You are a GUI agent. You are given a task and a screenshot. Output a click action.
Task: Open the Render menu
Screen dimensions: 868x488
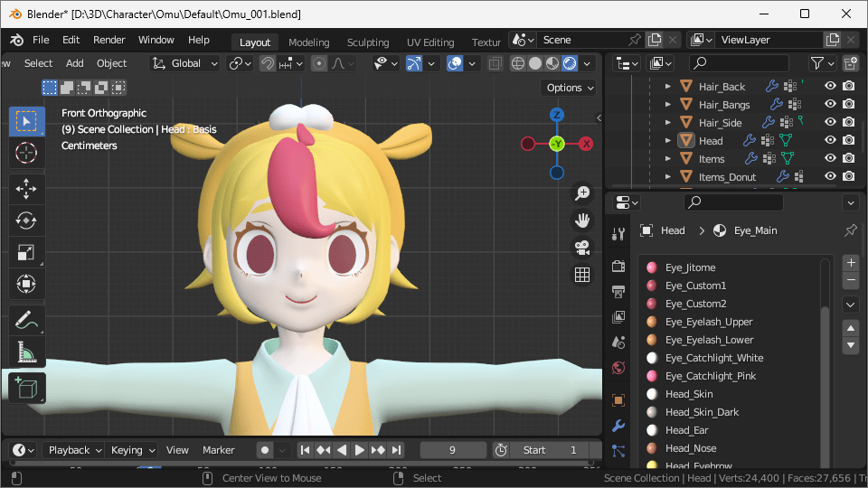(x=109, y=40)
